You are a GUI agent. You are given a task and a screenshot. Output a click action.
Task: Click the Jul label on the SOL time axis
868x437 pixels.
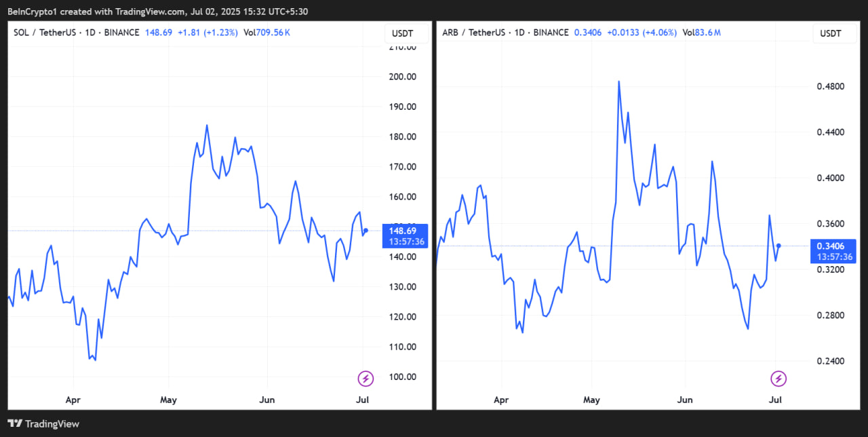tap(363, 400)
